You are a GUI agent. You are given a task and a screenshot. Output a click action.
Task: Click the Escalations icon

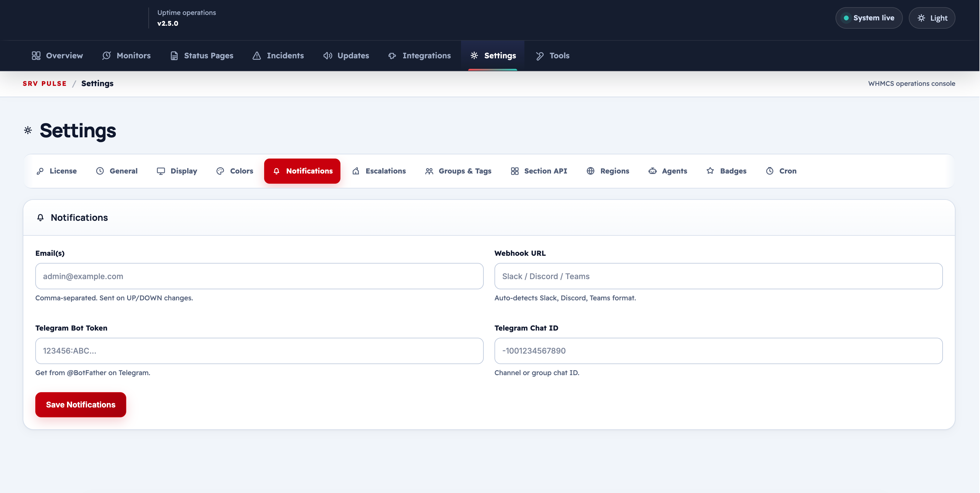point(356,171)
